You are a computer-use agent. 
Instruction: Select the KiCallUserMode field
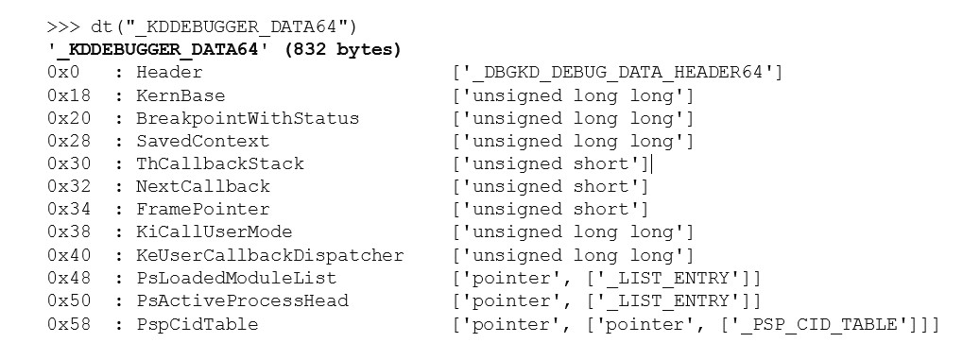[x=215, y=231]
